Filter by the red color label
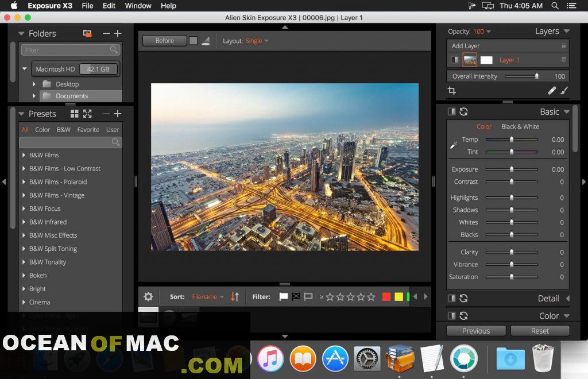Screen dimensions: 588x379 tap(386, 297)
